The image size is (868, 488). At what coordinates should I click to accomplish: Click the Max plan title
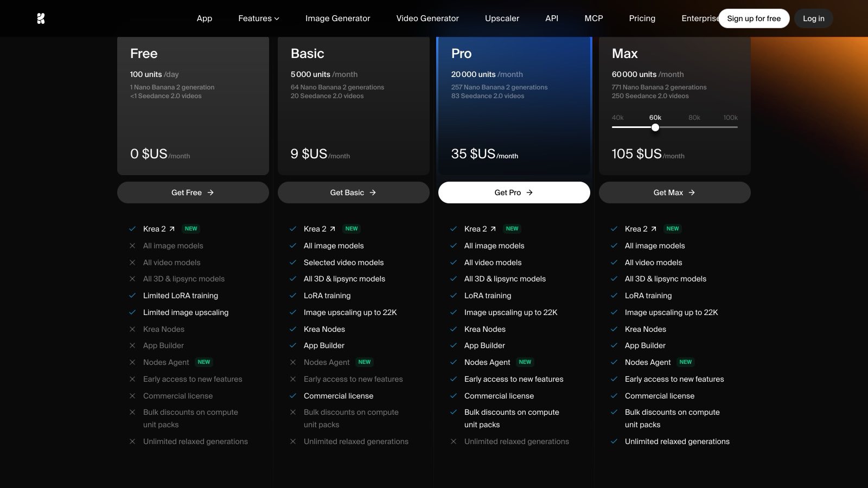(x=624, y=54)
